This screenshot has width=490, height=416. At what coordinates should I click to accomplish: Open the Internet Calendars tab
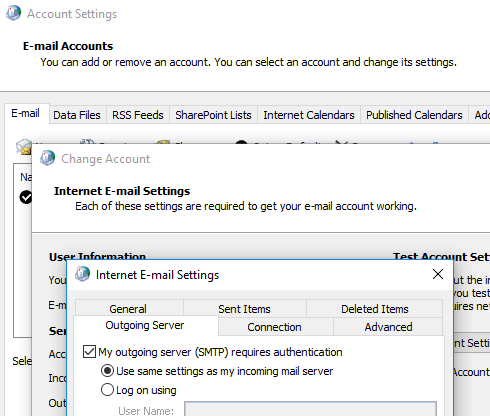pos(309,115)
